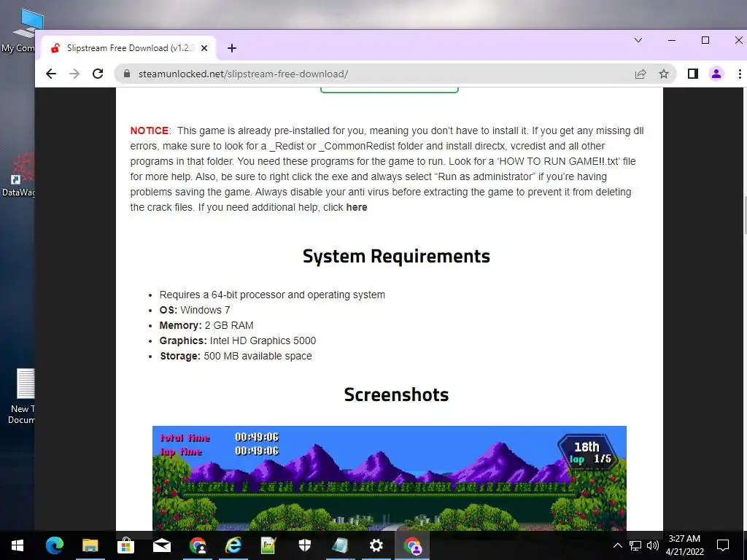
Task: Open the Chrome profile avatar menu
Action: (x=716, y=74)
